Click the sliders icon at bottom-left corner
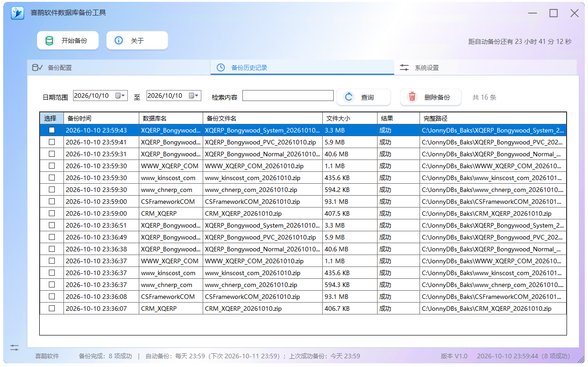 pos(15,348)
